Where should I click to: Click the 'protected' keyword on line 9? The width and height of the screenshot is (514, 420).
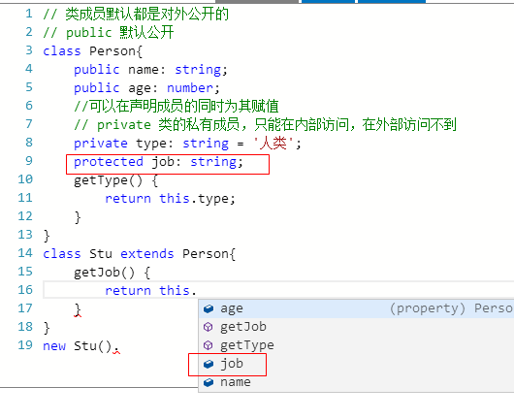[109, 162]
